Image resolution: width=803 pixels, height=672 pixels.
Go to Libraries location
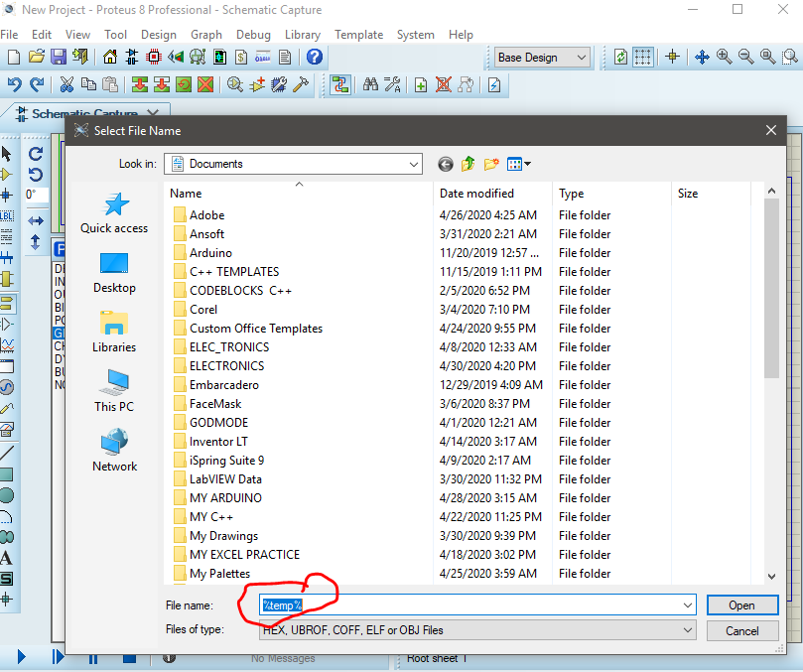114,333
